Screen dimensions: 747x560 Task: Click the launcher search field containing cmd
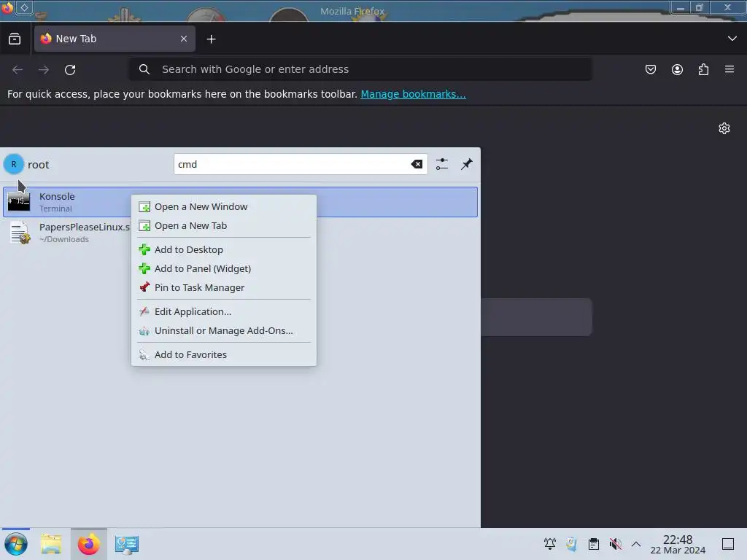point(292,164)
